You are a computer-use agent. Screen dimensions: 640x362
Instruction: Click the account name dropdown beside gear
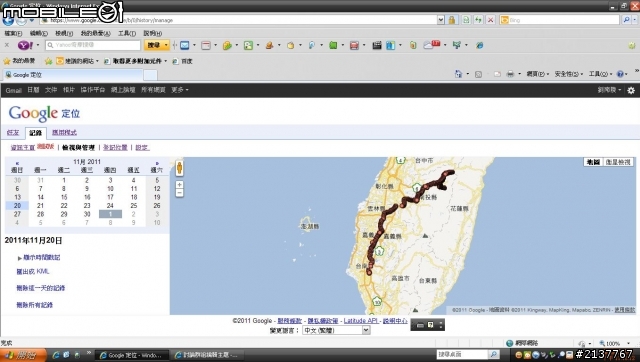coord(609,90)
